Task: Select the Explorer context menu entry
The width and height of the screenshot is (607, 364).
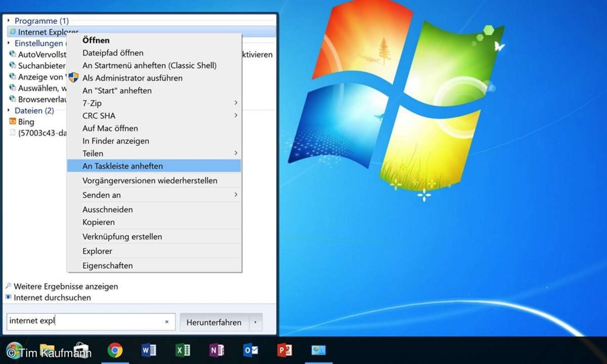Action: [154, 251]
